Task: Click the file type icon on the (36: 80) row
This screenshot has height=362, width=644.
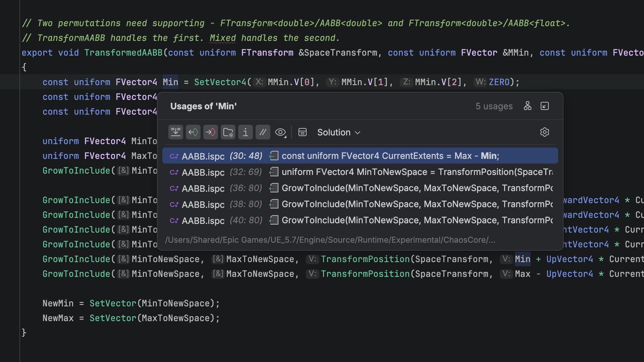Action: click(x=174, y=188)
